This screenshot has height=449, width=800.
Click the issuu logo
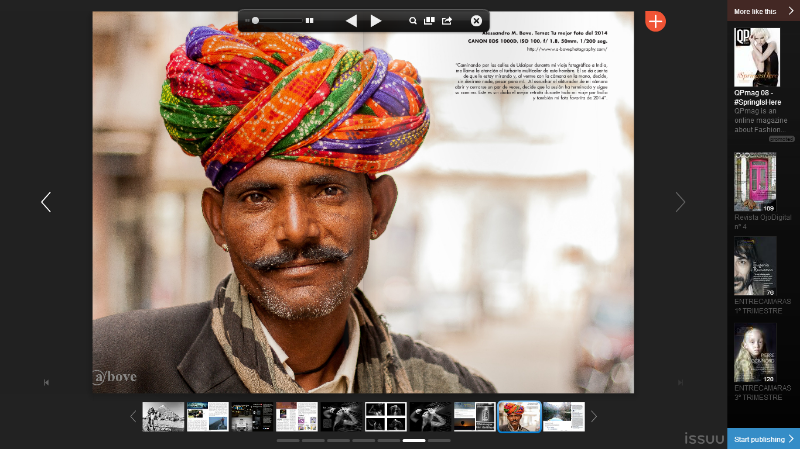[705, 438]
